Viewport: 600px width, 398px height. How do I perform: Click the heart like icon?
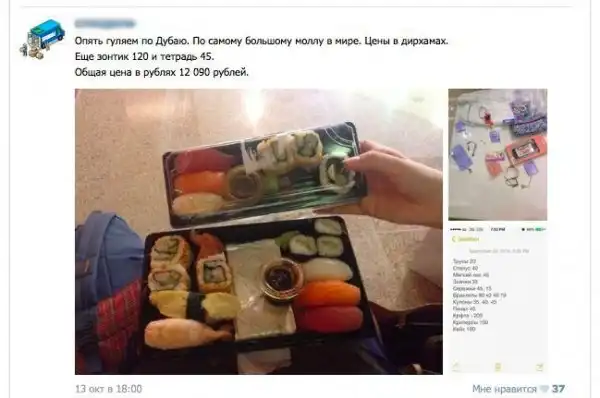pos(544,389)
